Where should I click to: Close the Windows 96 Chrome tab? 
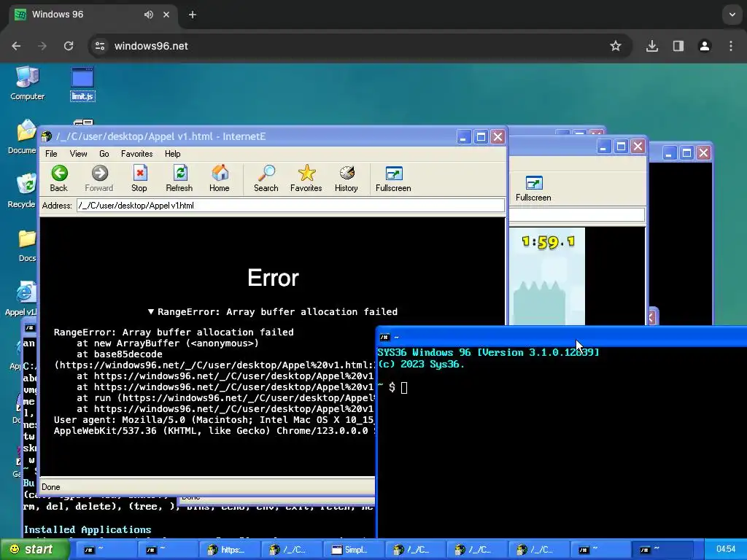(x=166, y=15)
